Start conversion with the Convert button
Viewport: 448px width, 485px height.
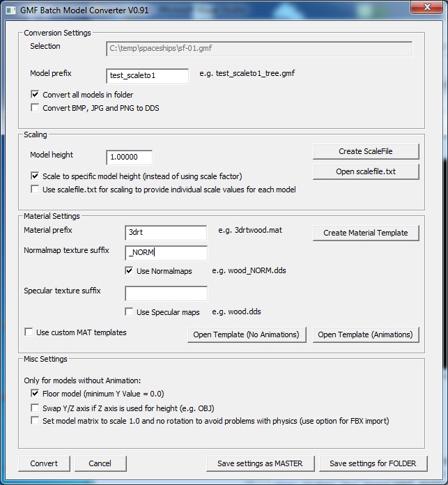pos(44,463)
